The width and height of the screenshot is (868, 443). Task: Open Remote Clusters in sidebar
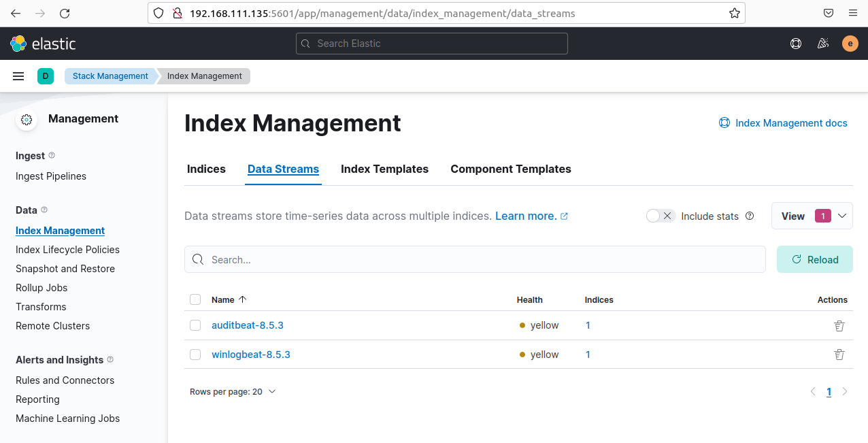pos(52,326)
